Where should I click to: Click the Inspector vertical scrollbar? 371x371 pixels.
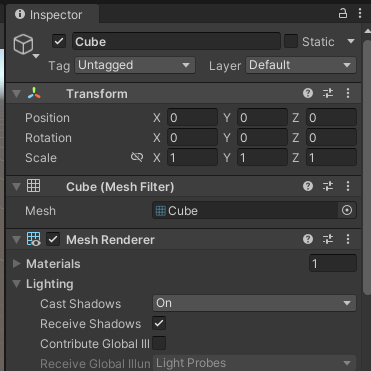(367, 167)
